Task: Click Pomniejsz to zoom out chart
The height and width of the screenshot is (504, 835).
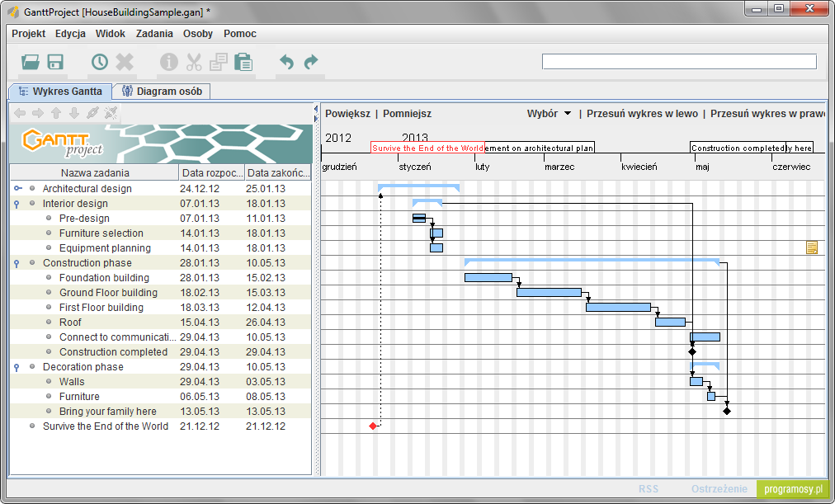Action: coord(408,113)
